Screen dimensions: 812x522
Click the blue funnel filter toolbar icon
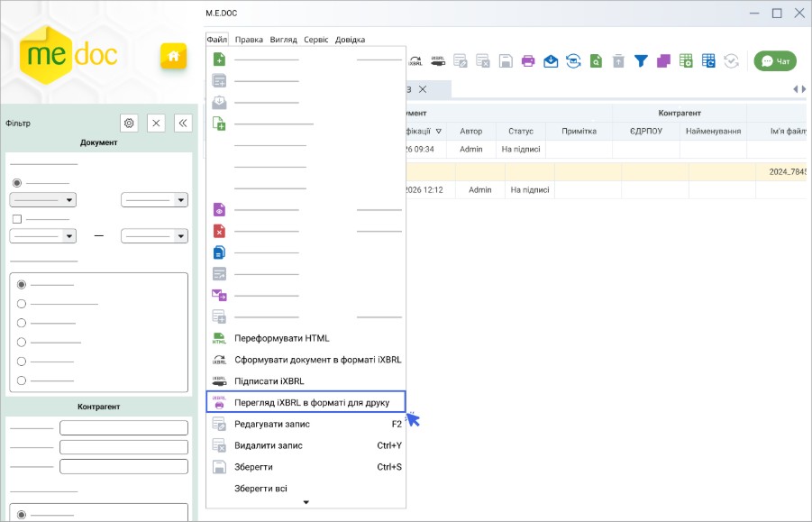(x=641, y=61)
